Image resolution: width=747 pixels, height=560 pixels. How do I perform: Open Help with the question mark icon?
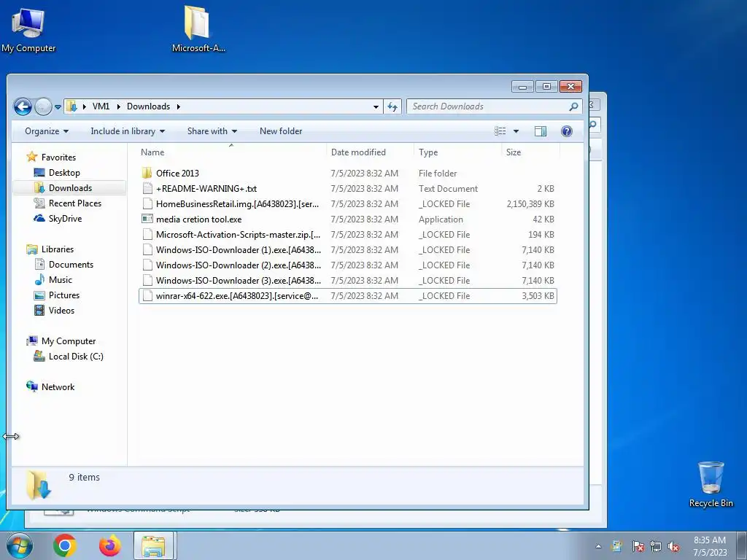coord(566,131)
